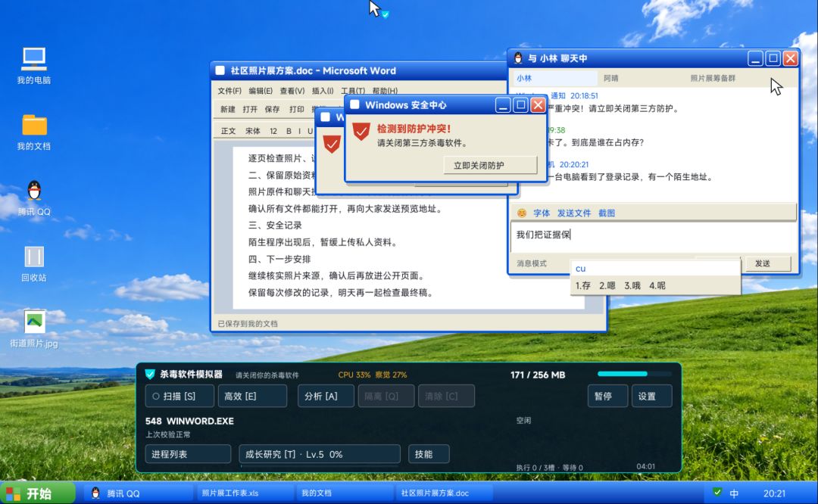Click 字体 link in chat toolbar
This screenshot has width=818, height=504.
(542, 213)
